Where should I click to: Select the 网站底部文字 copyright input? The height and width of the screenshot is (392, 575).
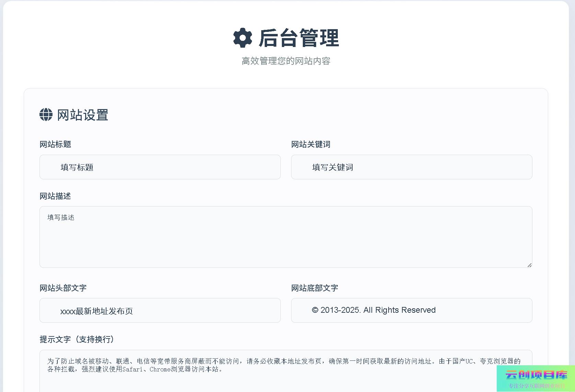(411, 310)
